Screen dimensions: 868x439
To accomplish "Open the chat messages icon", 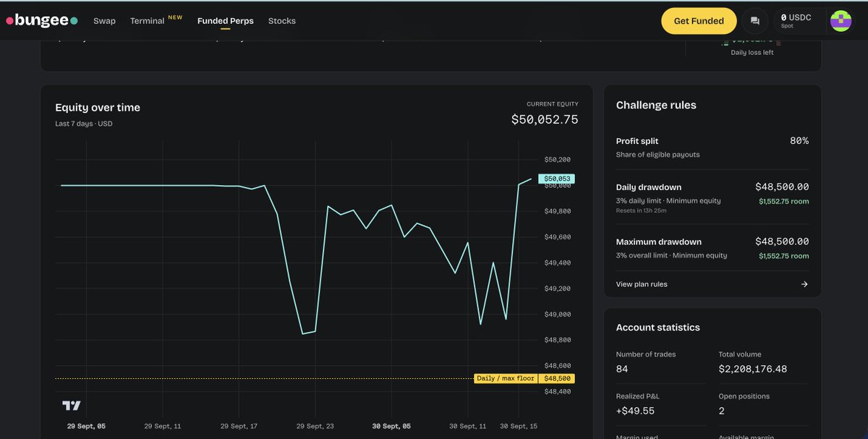I will 754,21.
